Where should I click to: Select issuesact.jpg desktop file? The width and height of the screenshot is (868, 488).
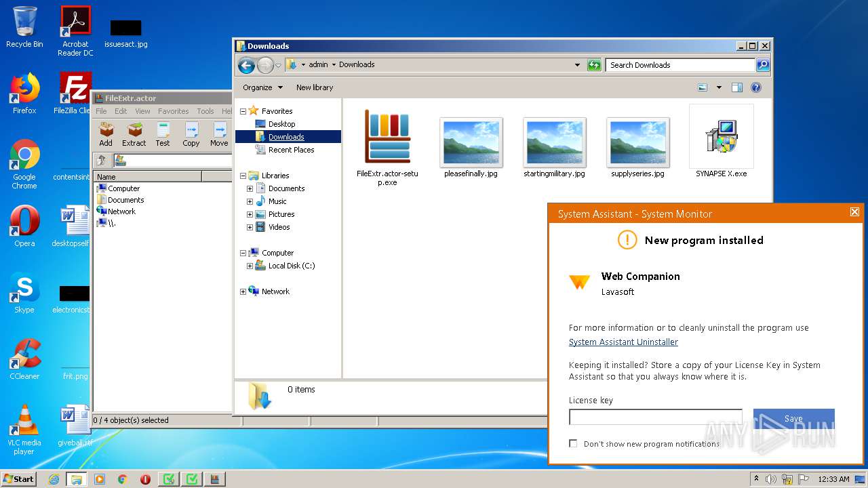coord(126,33)
